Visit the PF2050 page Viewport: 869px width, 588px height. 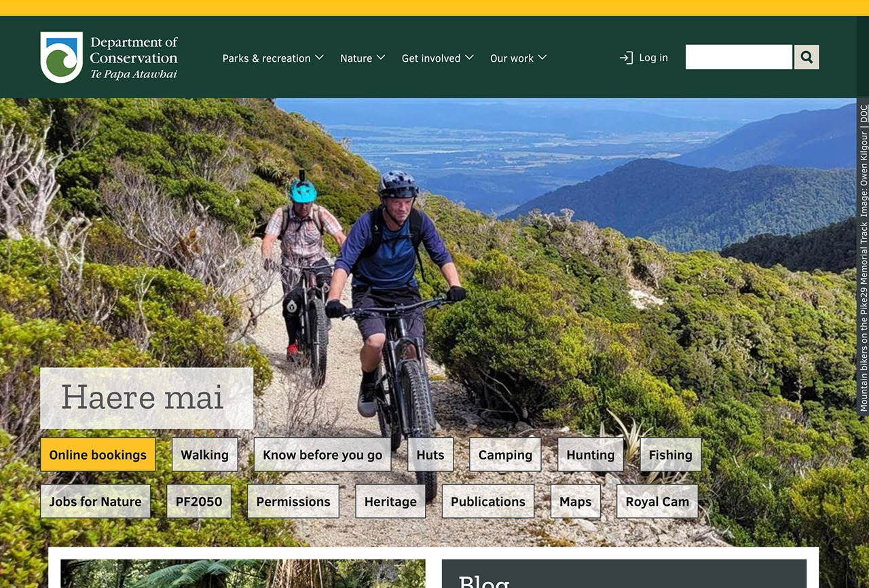(x=199, y=502)
